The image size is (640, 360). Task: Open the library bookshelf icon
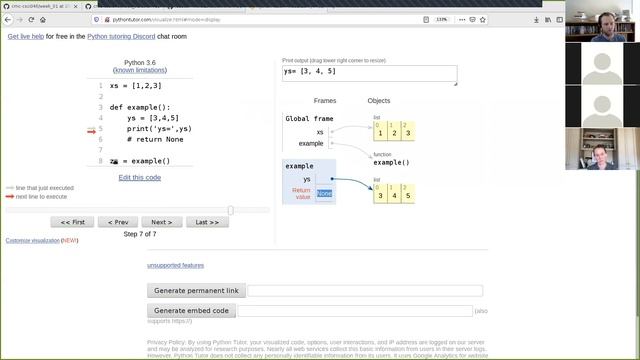pos(548,20)
